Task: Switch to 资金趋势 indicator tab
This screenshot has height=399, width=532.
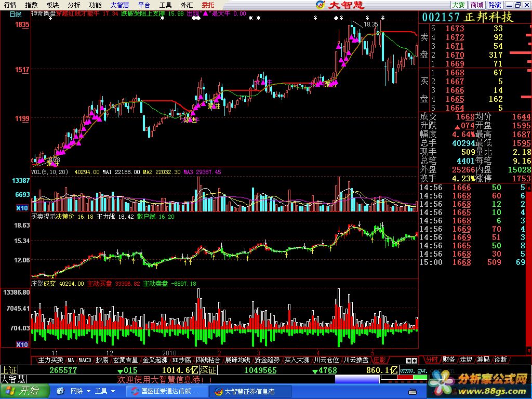Action: (x=267, y=360)
